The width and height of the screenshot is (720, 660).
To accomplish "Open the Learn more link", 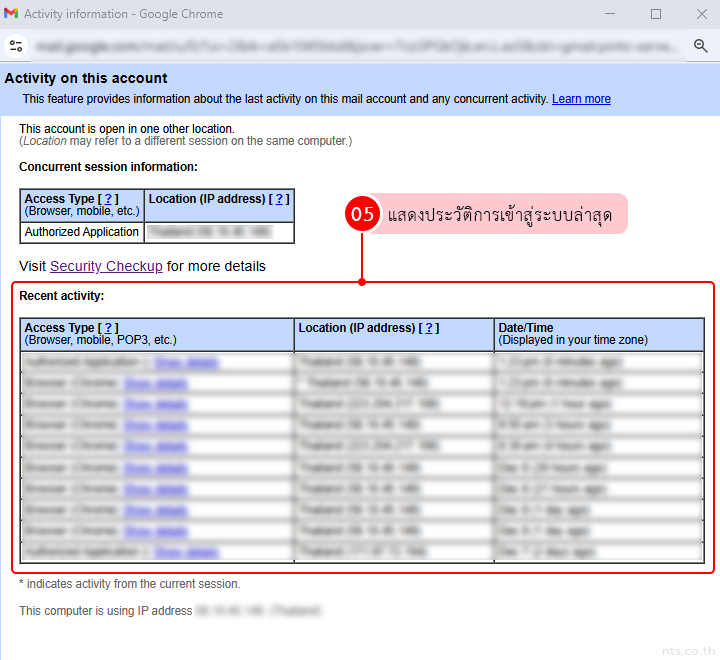I will point(581,99).
